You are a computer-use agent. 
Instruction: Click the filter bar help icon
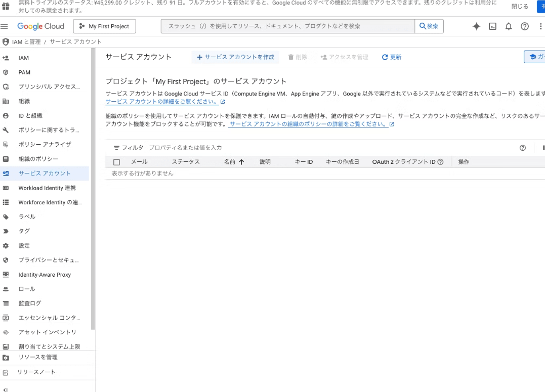point(522,148)
